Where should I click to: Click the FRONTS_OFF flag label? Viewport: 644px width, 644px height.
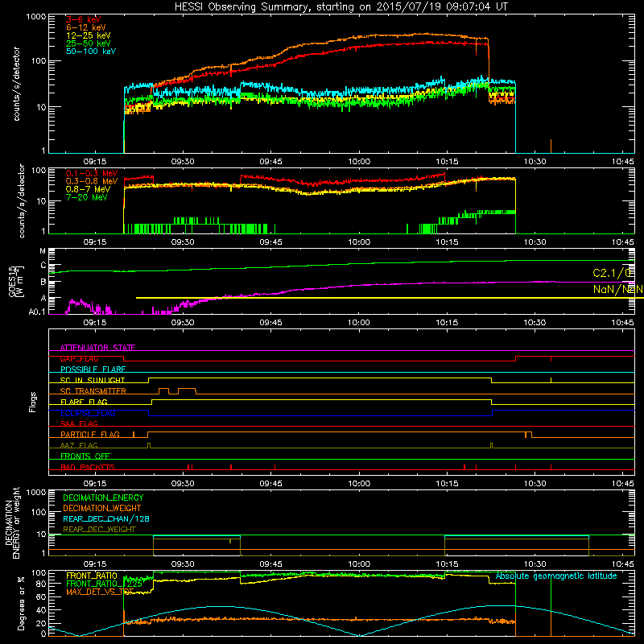click(85, 456)
